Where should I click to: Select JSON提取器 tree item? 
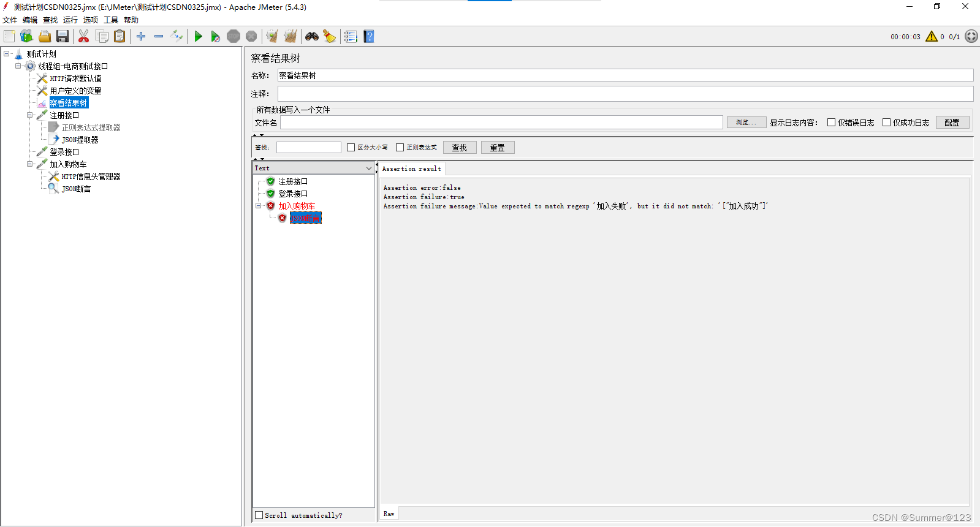pyautogui.click(x=80, y=140)
